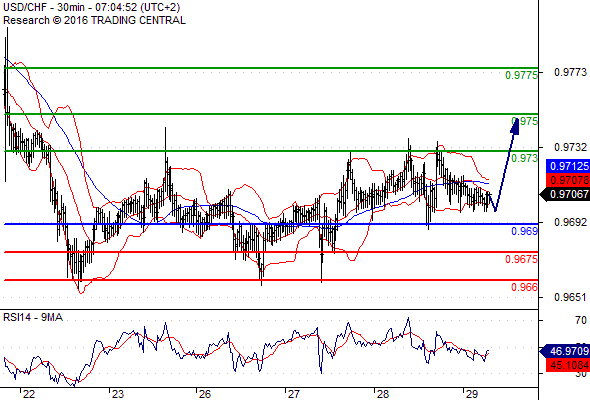Click the blue 0.97125 price tag
The height and width of the screenshot is (400, 590).
pos(568,166)
